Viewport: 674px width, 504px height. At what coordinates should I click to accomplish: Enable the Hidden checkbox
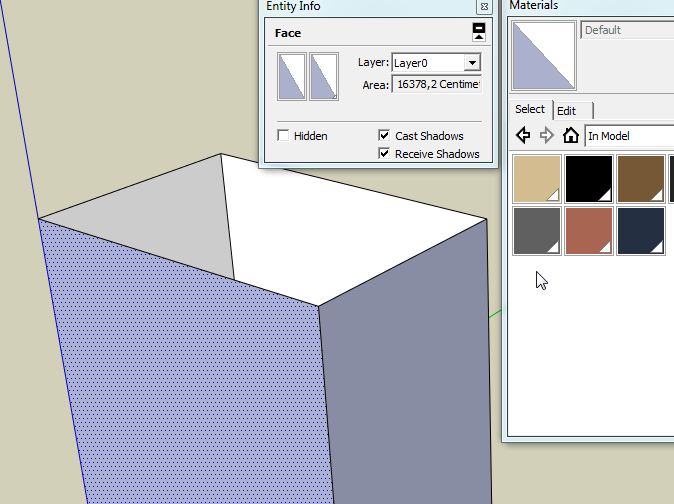(284, 135)
